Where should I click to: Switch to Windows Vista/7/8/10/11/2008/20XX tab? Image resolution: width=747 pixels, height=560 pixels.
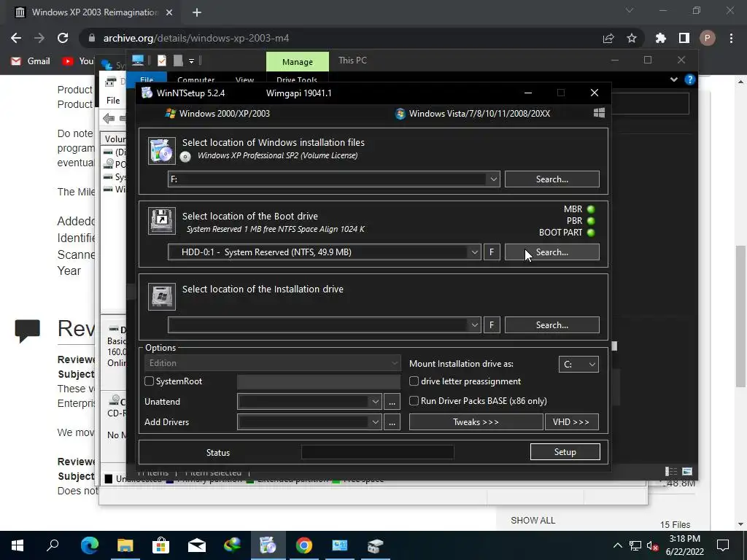(x=473, y=113)
